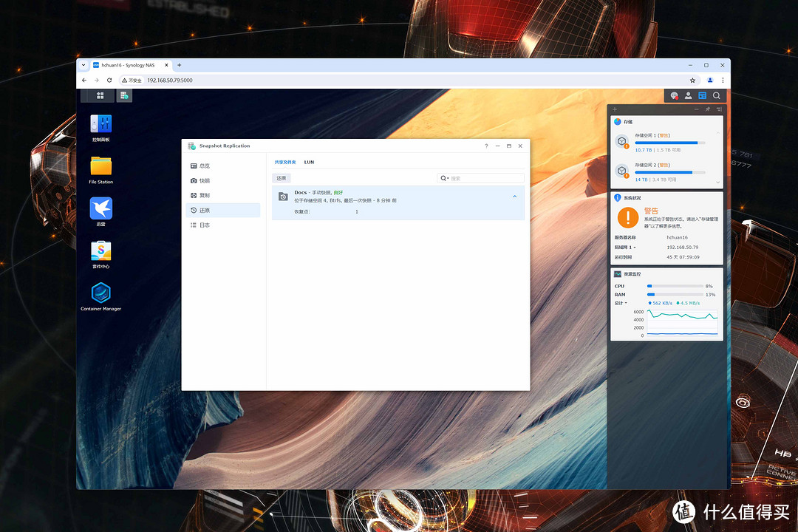
Task: Select 快照 in the Snapshot Replication sidebar
Action: (x=205, y=180)
